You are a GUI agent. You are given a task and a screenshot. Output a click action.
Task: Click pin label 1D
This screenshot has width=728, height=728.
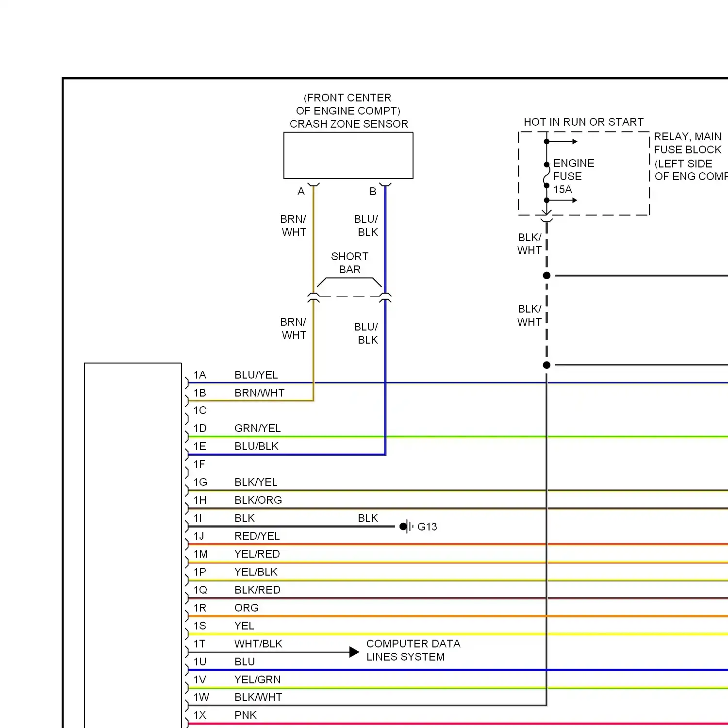pos(199,428)
